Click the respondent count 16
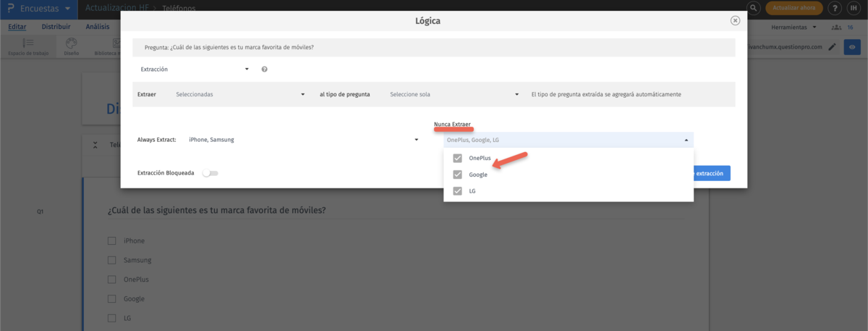This screenshot has width=868, height=331. click(850, 27)
